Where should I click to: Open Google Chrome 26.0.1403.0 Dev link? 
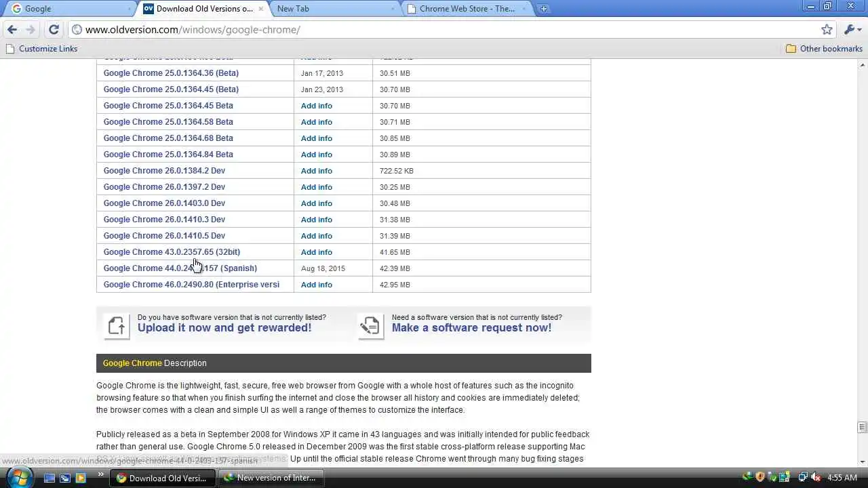pos(164,203)
